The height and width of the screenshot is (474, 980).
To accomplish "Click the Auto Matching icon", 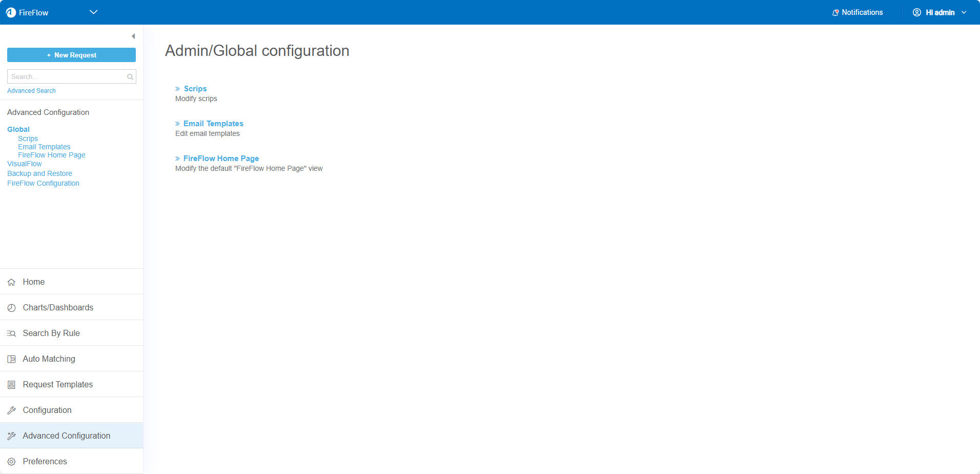I will [11, 359].
